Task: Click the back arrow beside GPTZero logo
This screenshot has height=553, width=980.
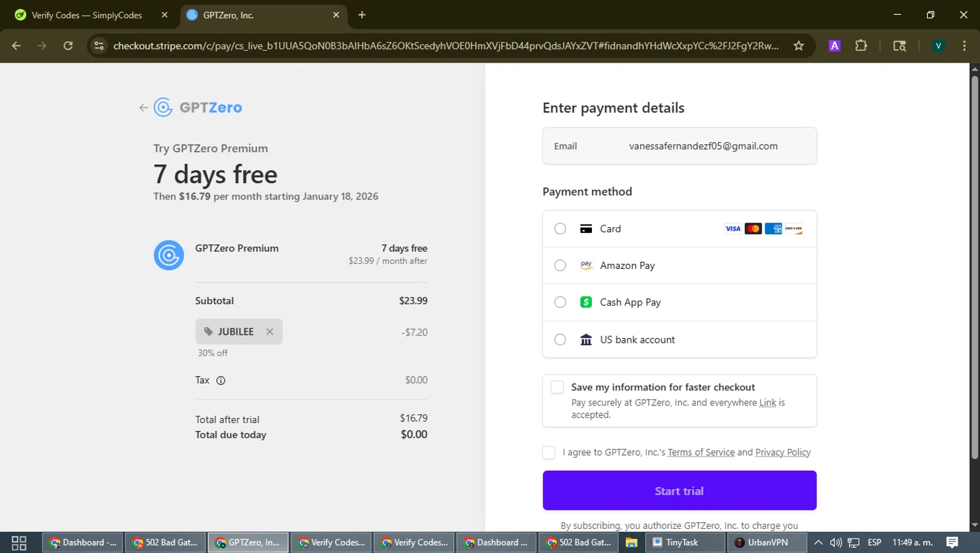Action: pos(143,108)
